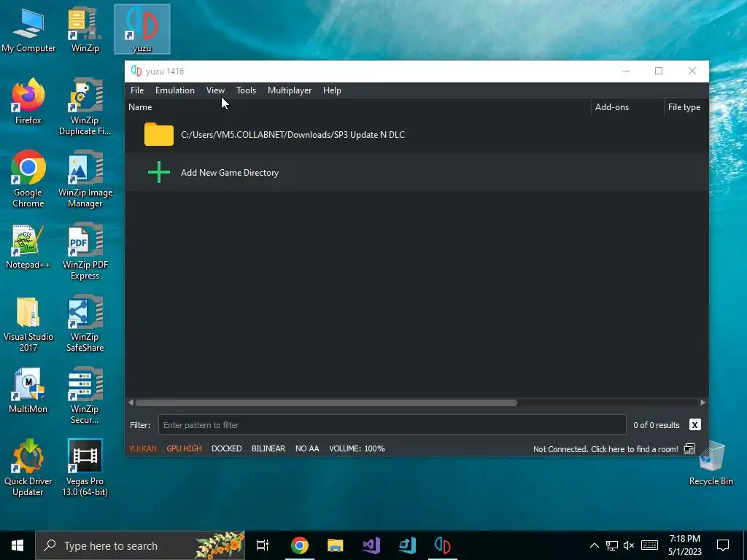Sort game list by File type column

686,107
